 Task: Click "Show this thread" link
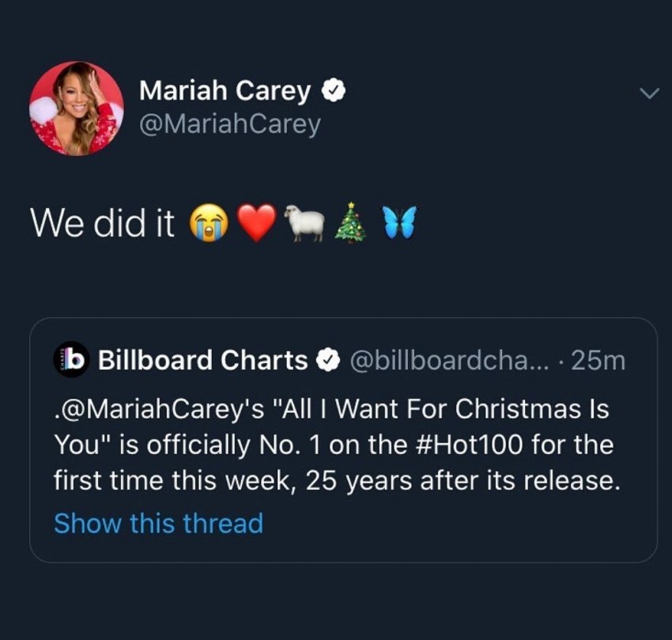click(158, 523)
